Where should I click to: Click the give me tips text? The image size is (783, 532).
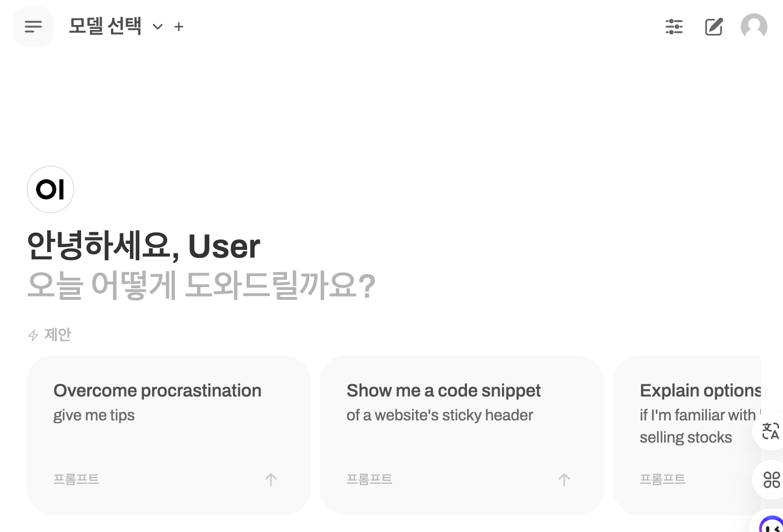(x=94, y=415)
